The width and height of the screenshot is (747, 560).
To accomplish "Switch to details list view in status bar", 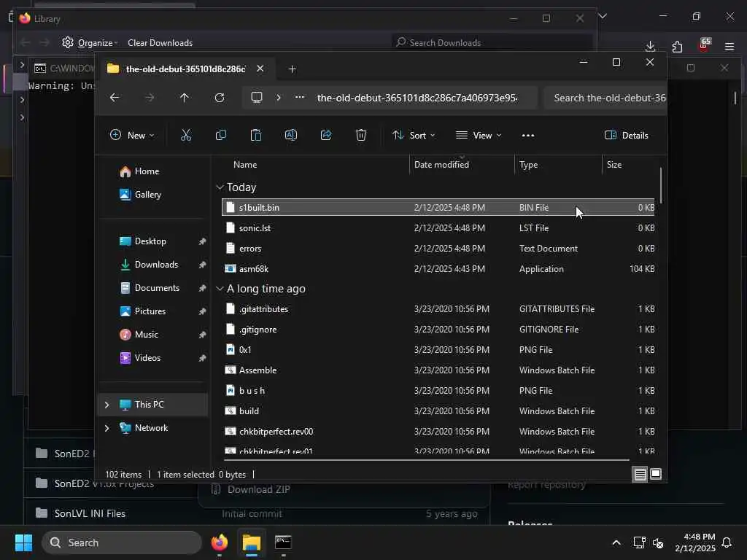I will coord(640,474).
